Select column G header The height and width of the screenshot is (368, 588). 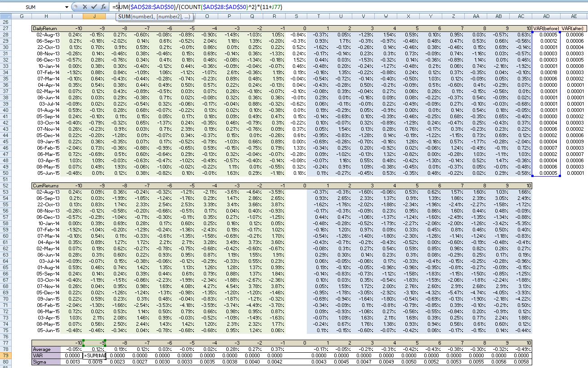tap(22, 17)
